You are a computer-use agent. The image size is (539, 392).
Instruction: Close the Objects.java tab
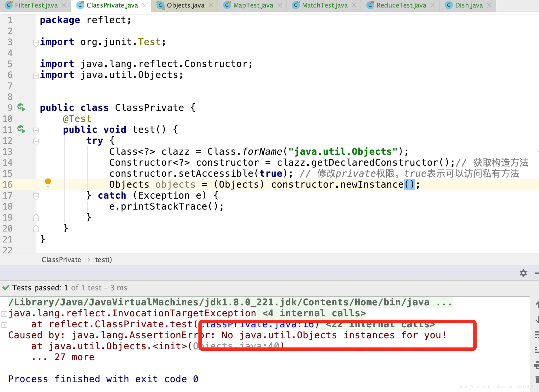click(x=211, y=5)
